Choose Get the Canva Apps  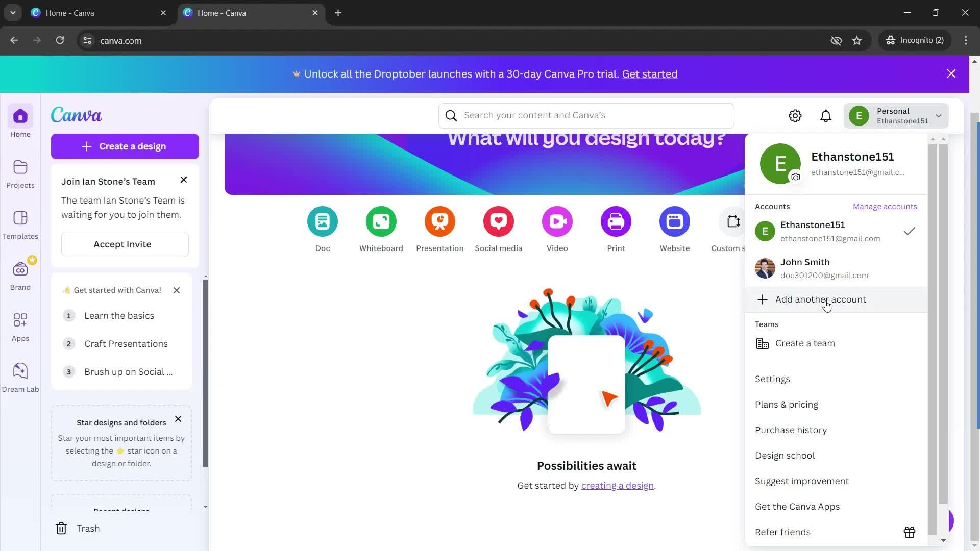tap(836, 507)
